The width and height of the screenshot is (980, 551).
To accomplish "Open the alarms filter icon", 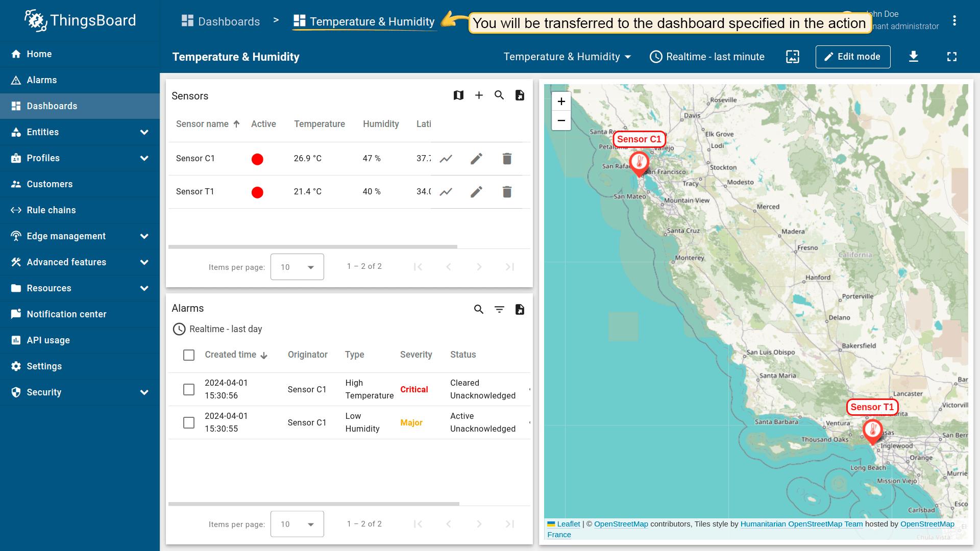I will point(499,309).
